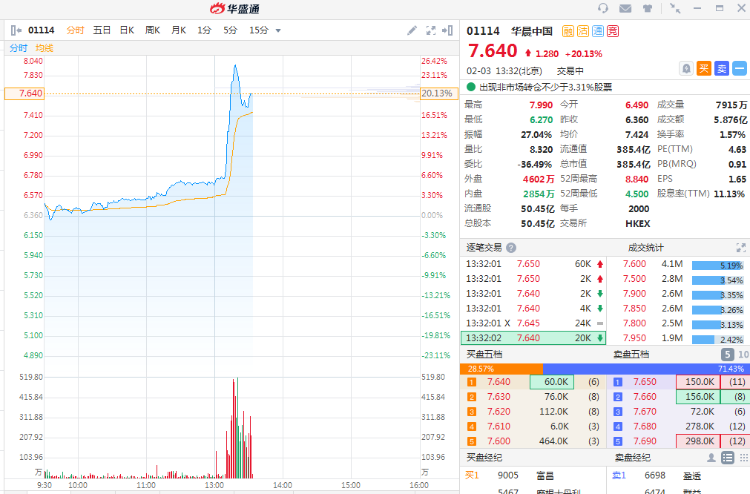750x494 pixels.
Task: Expand chart to fullscreen icon
Action: pos(430,31)
